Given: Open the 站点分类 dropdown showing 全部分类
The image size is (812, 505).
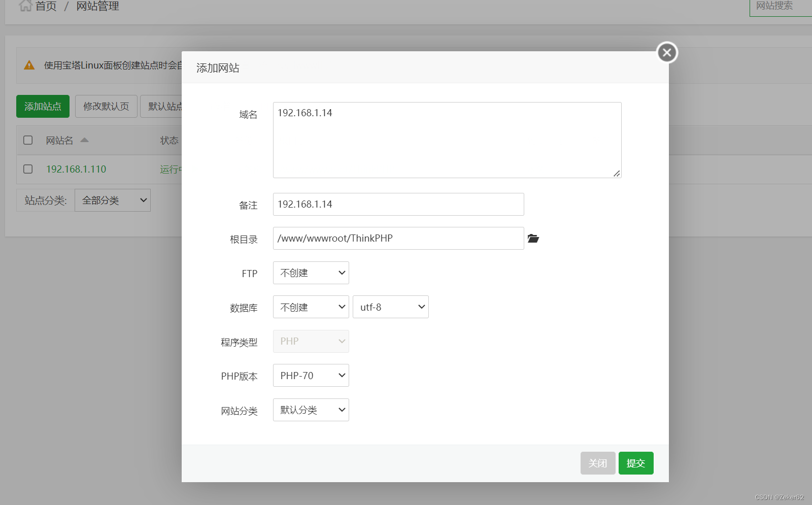Looking at the screenshot, I should pyautogui.click(x=112, y=200).
